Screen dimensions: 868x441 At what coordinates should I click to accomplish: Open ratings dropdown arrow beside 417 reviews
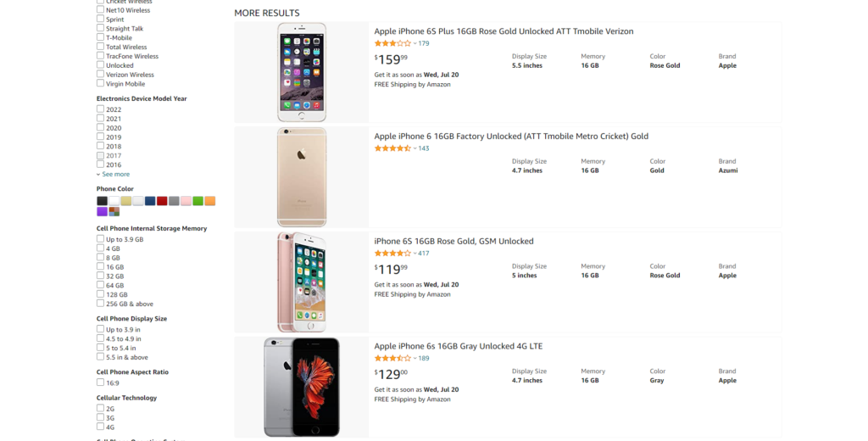click(415, 254)
